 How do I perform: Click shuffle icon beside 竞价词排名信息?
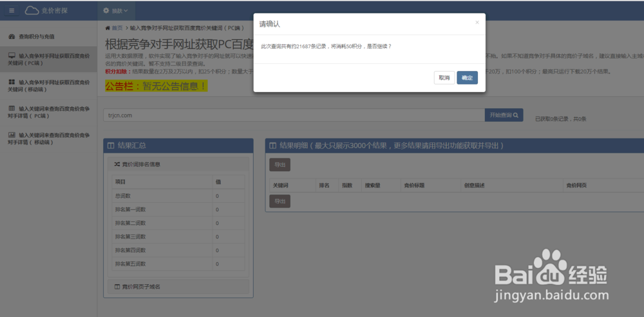(x=117, y=164)
